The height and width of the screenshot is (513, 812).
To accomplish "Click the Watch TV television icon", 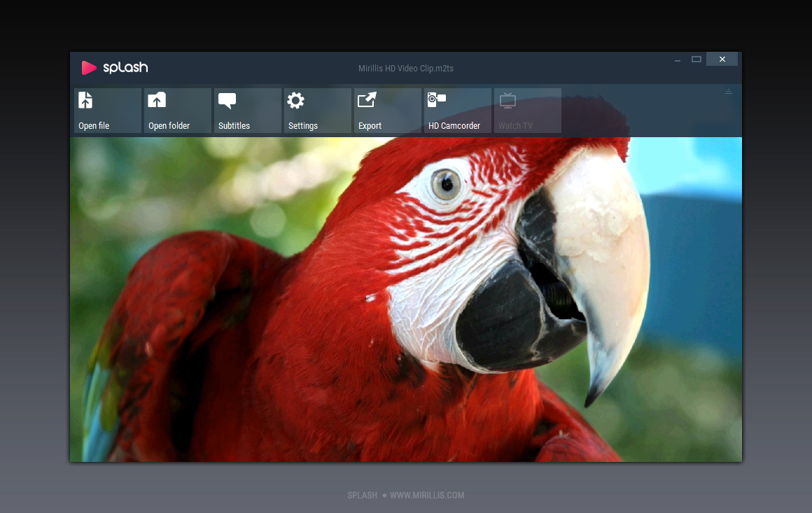I will coord(507,101).
